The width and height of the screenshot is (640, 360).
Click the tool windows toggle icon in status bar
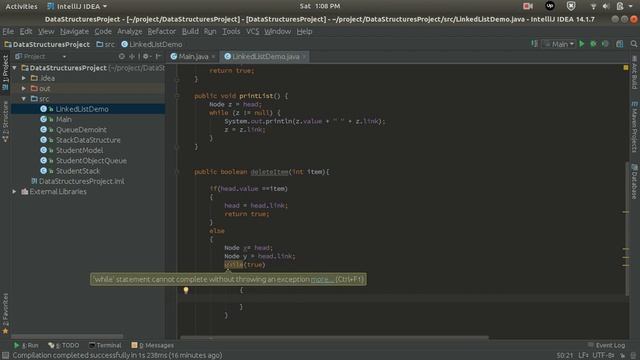point(5,356)
